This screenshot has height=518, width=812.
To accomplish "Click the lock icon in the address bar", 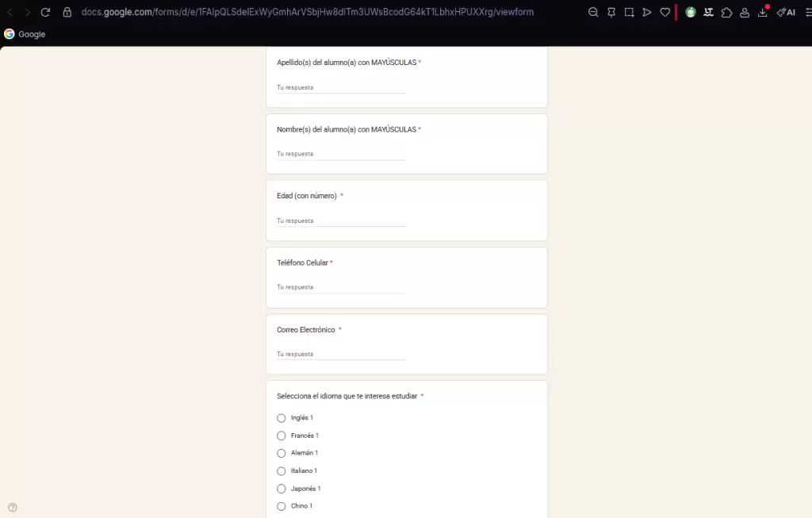I will pyautogui.click(x=67, y=12).
